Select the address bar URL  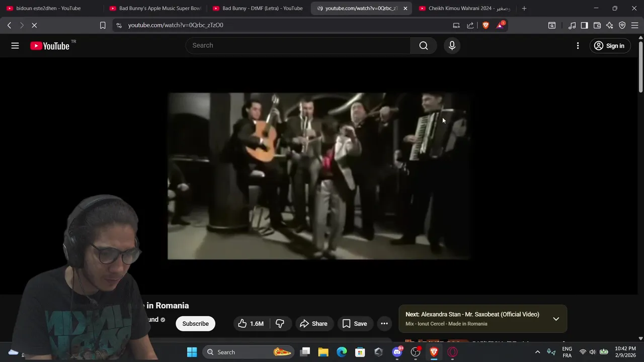176,25
